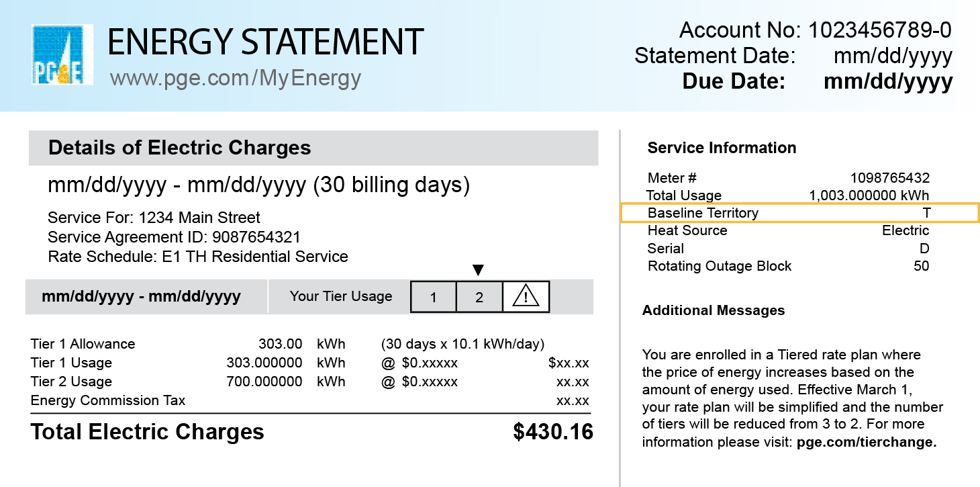Click the $430.16 total amount

[553, 432]
